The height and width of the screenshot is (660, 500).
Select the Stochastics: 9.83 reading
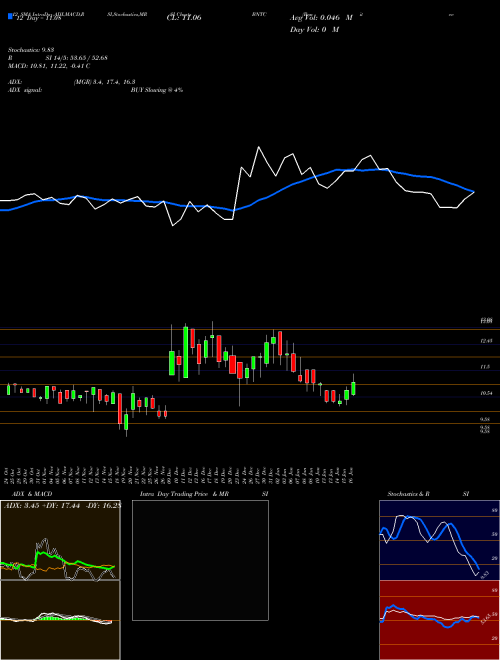click(31, 50)
